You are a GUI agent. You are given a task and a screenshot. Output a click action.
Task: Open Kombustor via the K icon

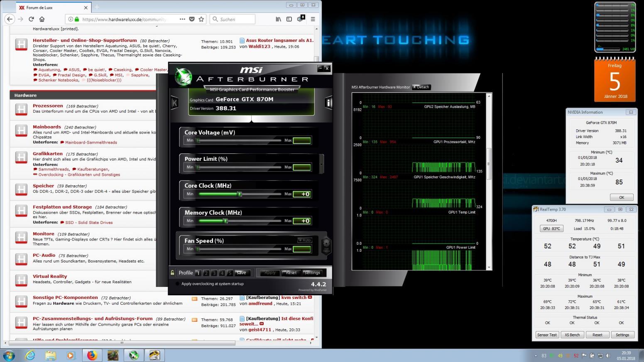174,103
